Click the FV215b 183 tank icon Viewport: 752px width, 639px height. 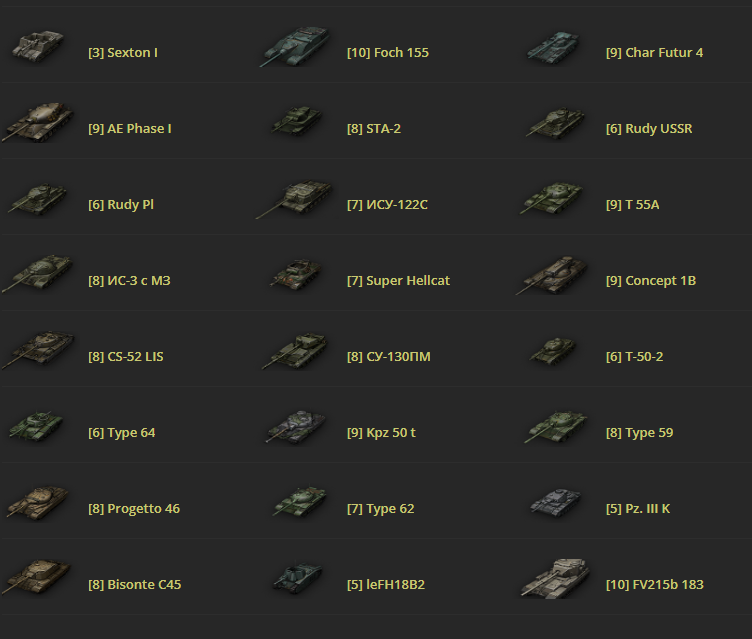[555, 578]
